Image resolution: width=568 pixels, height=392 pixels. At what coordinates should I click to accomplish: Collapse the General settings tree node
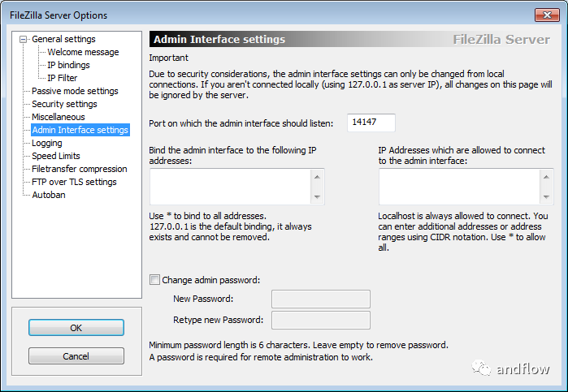tap(24, 39)
